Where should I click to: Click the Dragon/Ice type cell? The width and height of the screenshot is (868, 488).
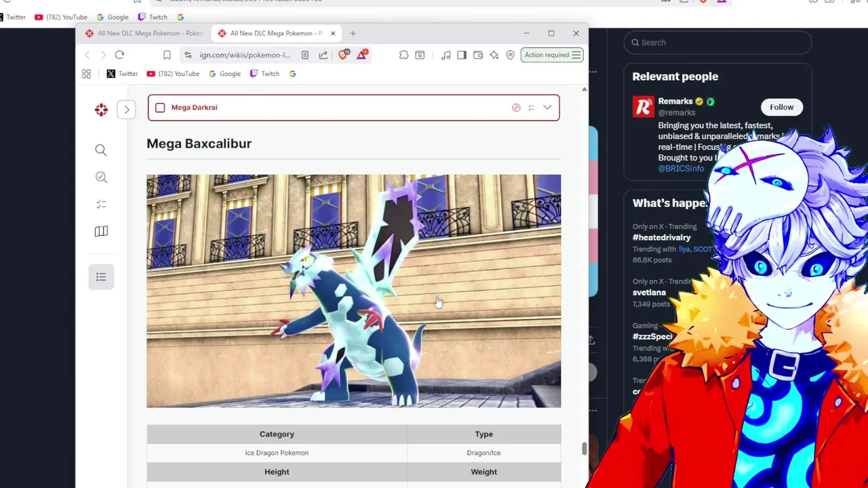(484, 453)
